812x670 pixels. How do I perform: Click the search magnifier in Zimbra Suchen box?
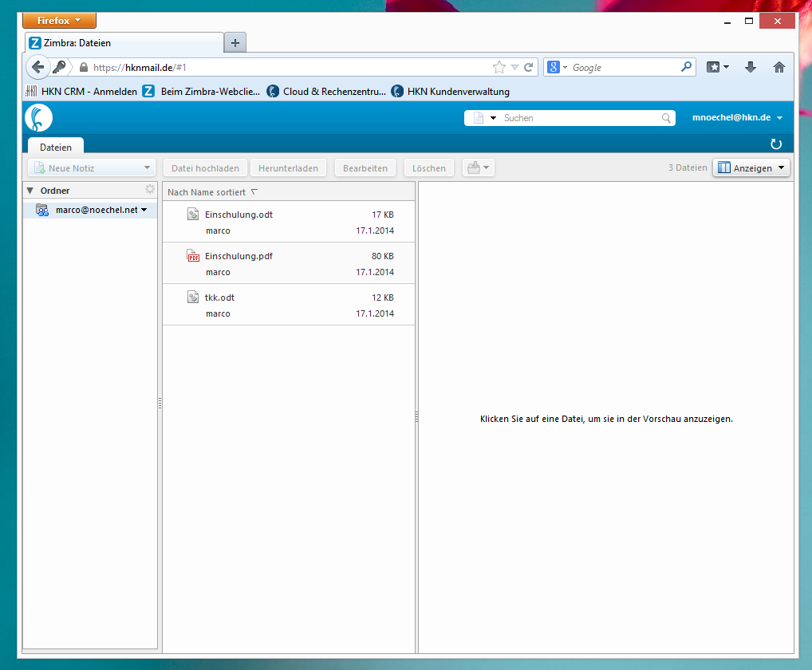pyautogui.click(x=667, y=118)
